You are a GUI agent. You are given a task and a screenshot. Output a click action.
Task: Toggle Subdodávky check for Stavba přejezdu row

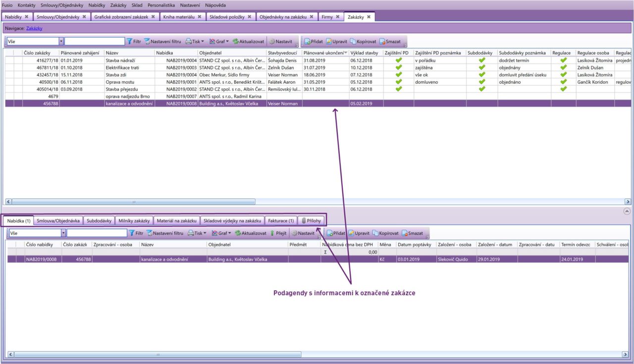[482, 89]
